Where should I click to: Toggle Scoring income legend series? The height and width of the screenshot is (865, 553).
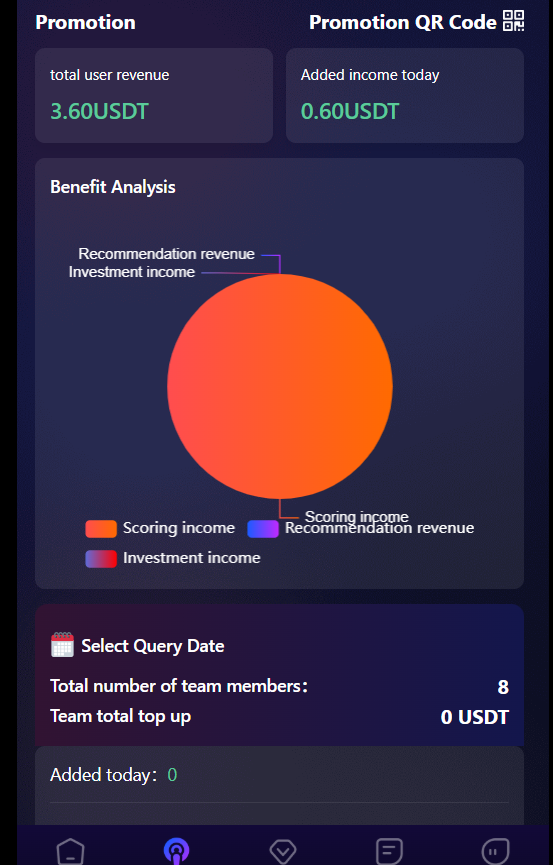click(x=160, y=528)
